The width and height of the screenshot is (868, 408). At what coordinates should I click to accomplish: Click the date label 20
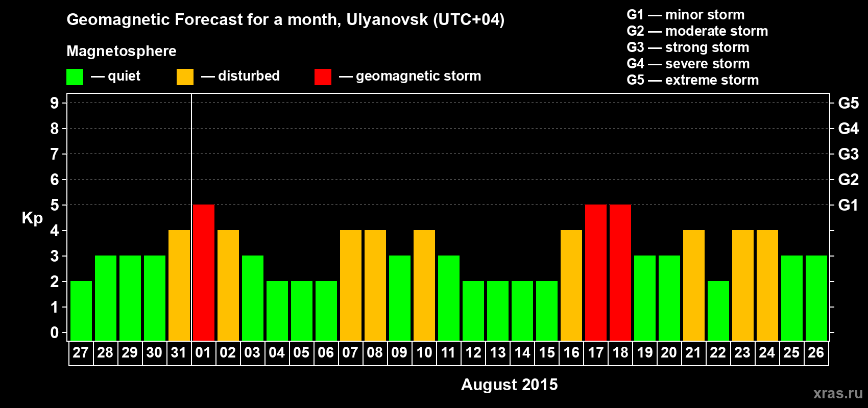669,353
